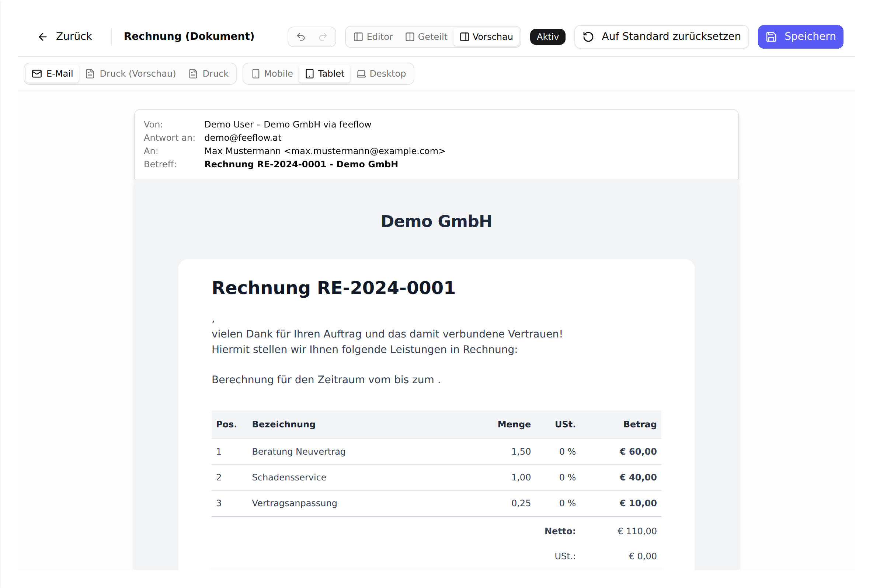The height and width of the screenshot is (588, 873).
Task: Click the Betrag column header
Action: pos(640,424)
